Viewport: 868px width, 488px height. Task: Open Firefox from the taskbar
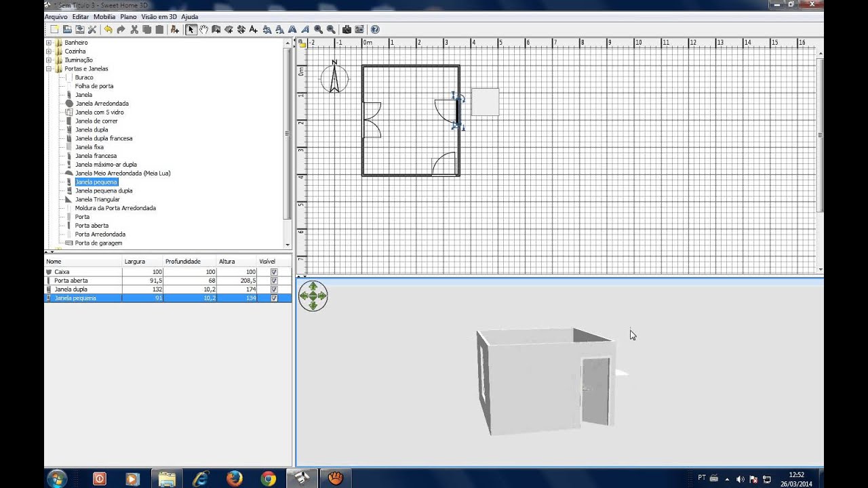tap(235, 479)
